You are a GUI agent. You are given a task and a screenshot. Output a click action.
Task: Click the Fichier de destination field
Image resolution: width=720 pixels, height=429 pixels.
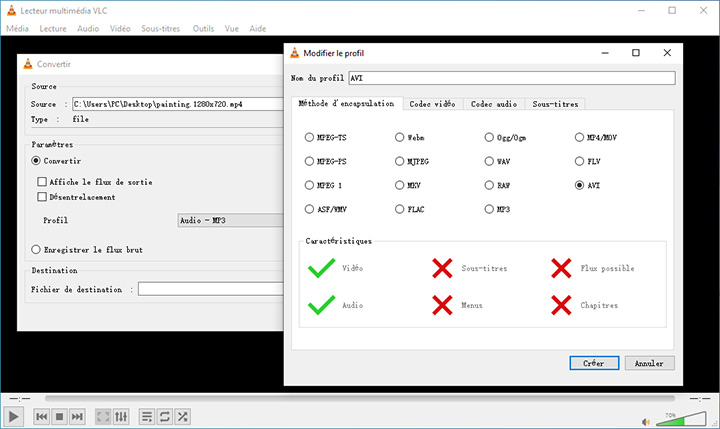[x=211, y=289]
